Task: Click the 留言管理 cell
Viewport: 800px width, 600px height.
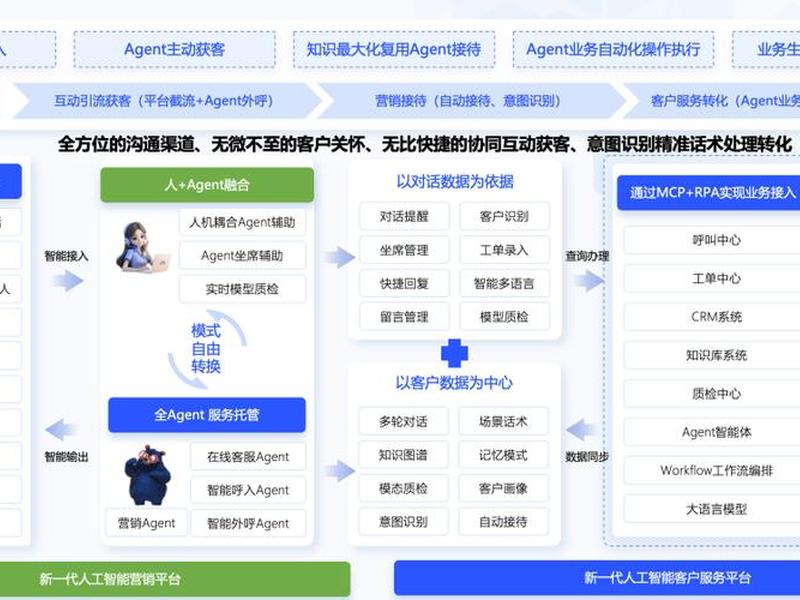Action: pos(404,317)
